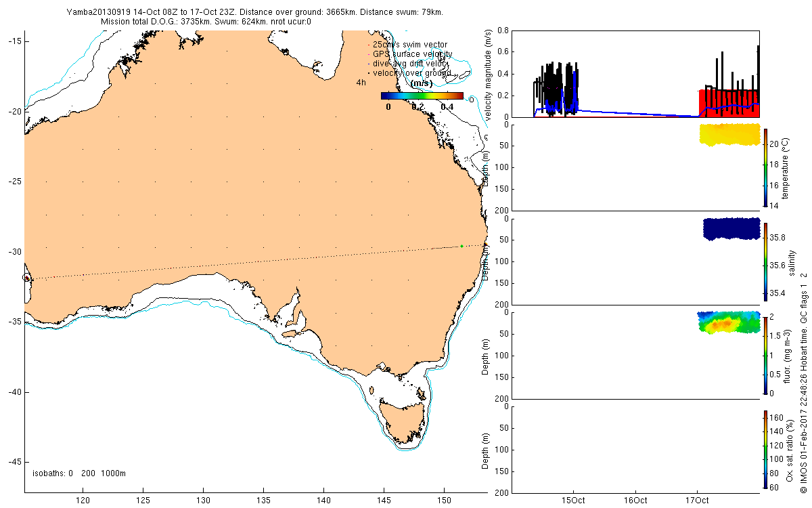Click the red glider marker at the track's west end
Image resolution: width=812 pixels, height=508 pixels.
click(26, 278)
